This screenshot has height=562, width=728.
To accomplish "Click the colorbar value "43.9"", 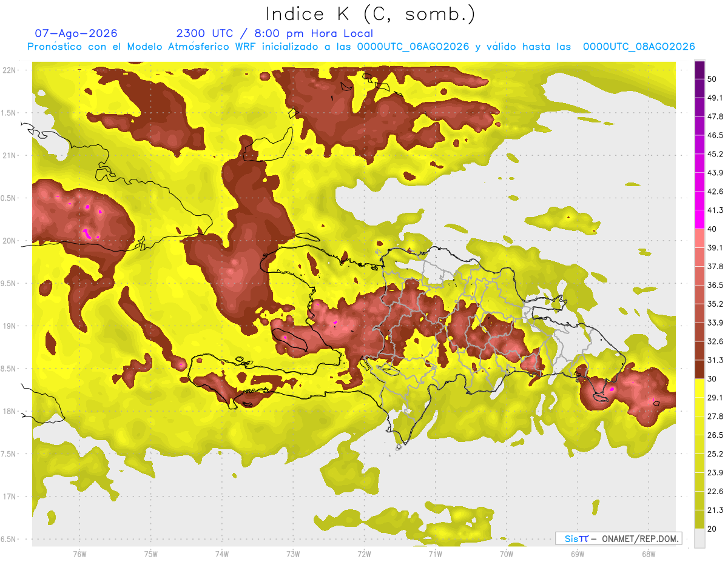I will [715, 173].
